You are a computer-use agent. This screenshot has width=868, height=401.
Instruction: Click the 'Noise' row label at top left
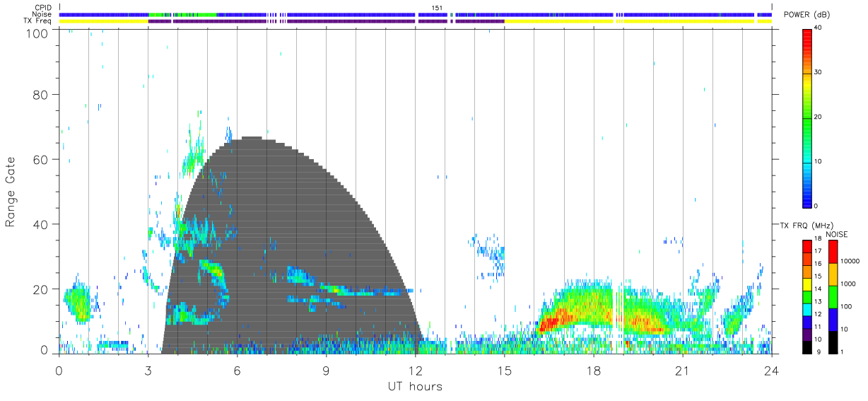tap(42, 14)
